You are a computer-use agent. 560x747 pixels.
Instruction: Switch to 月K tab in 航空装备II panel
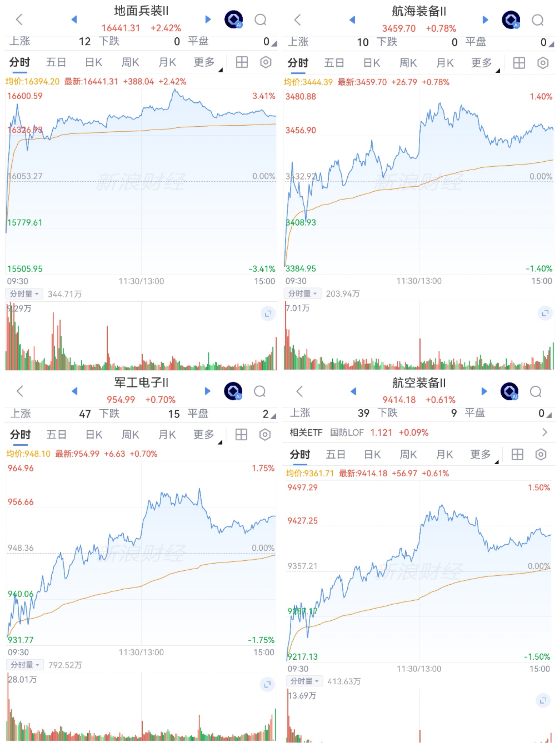click(445, 454)
